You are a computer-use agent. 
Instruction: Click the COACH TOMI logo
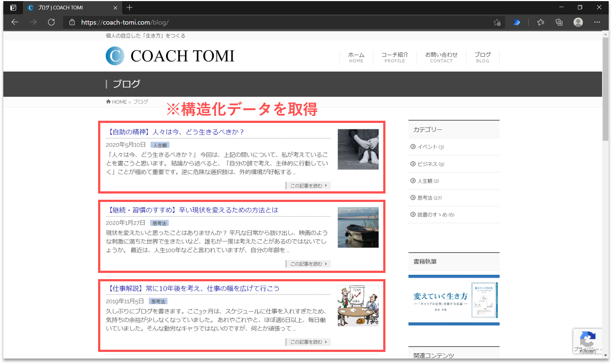tap(170, 56)
